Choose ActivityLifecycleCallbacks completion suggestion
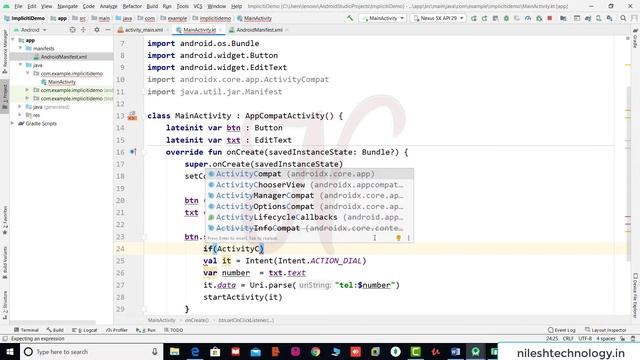This screenshot has width=640, height=360. pos(309,217)
